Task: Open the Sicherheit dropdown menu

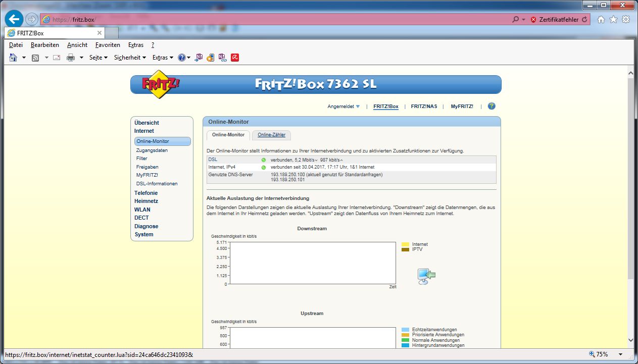Action: click(x=130, y=58)
